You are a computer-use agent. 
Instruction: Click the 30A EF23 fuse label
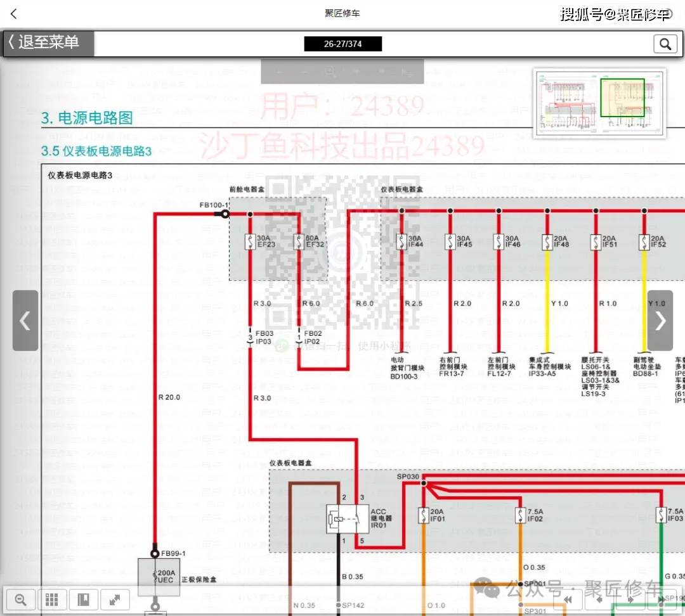point(266,241)
